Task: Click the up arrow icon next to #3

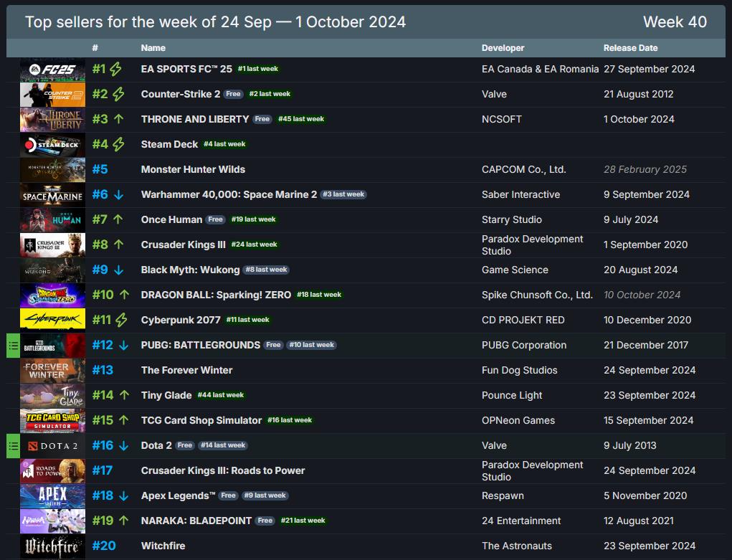Action: coord(118,119)
